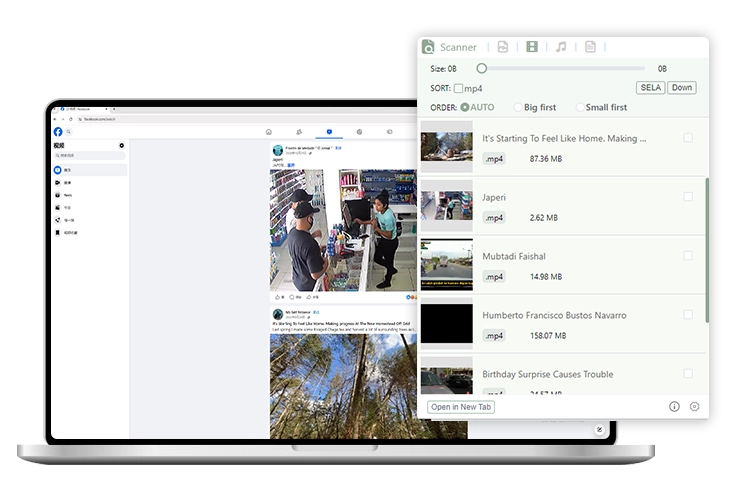Click the video settings gear in sidebar
Image resolution: width=750 pixels, height=499 pixels.
click(x=121, y=145)
